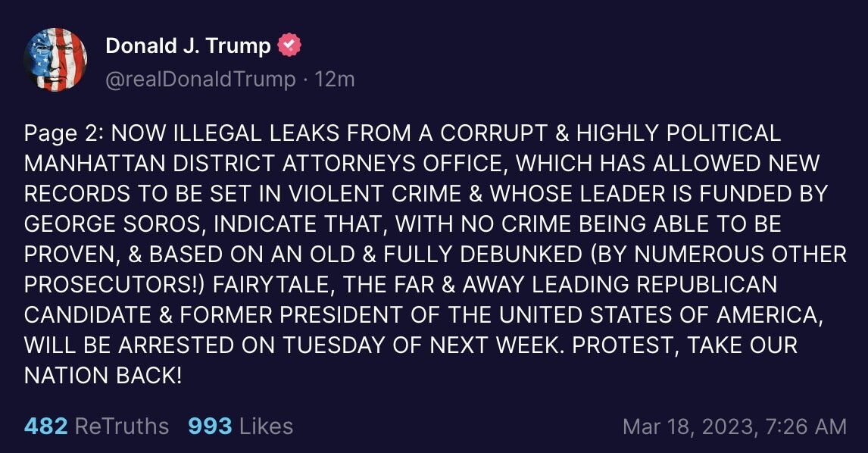
Task: Click the phrase "NATION BACK!" ending the post
Action: coord(104,375)
